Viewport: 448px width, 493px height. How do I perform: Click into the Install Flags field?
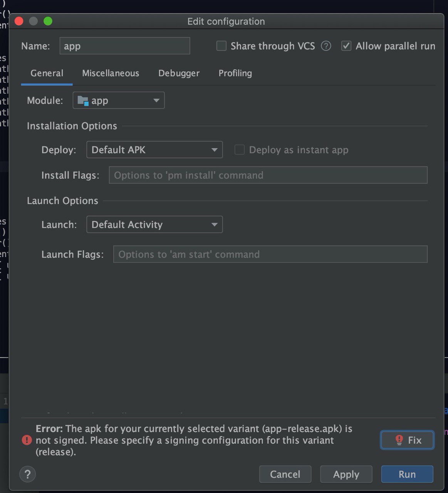268,175
